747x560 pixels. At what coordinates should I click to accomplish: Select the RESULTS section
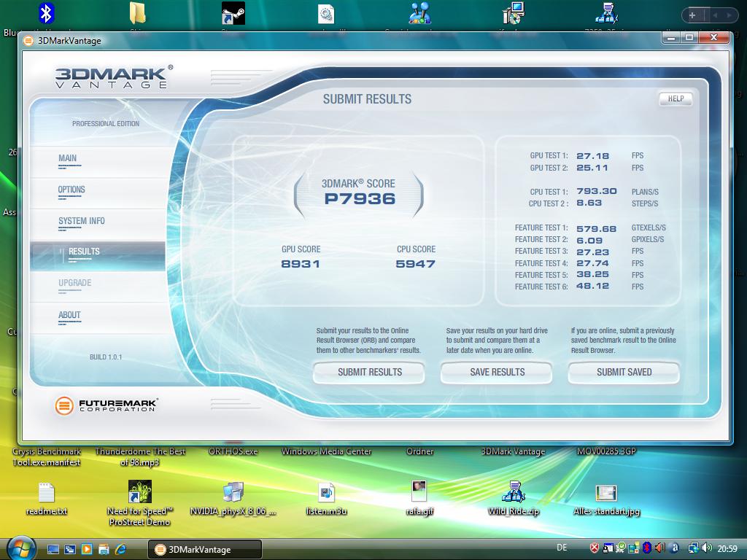click(x=98, y=256)
